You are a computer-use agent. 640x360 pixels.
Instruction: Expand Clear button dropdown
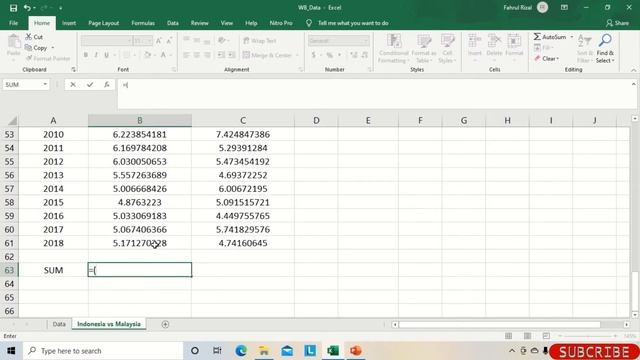[558, 59]
